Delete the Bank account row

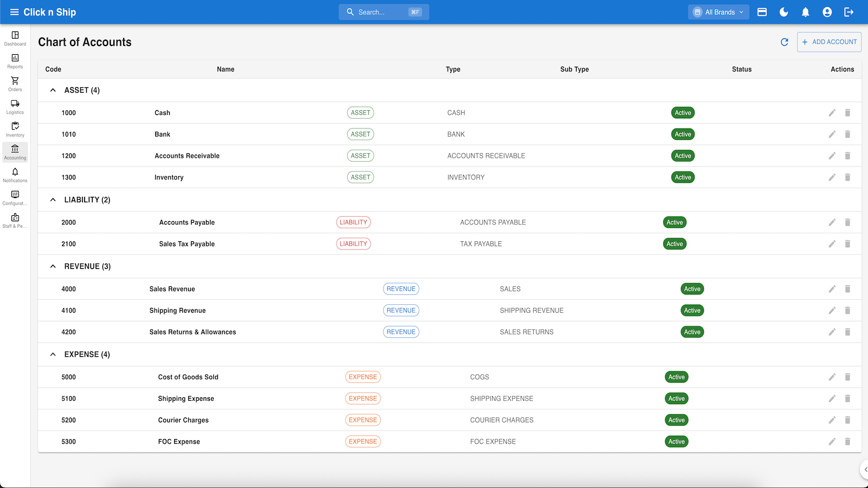click(x=847, y=134)
